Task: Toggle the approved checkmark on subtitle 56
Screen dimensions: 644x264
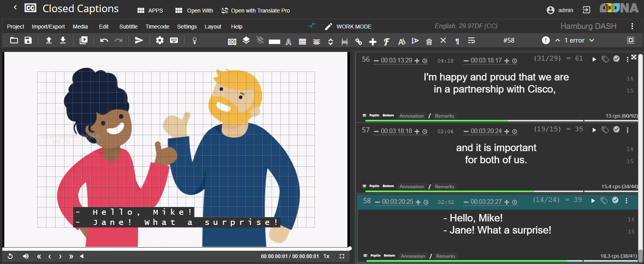Action: [616, 59]
